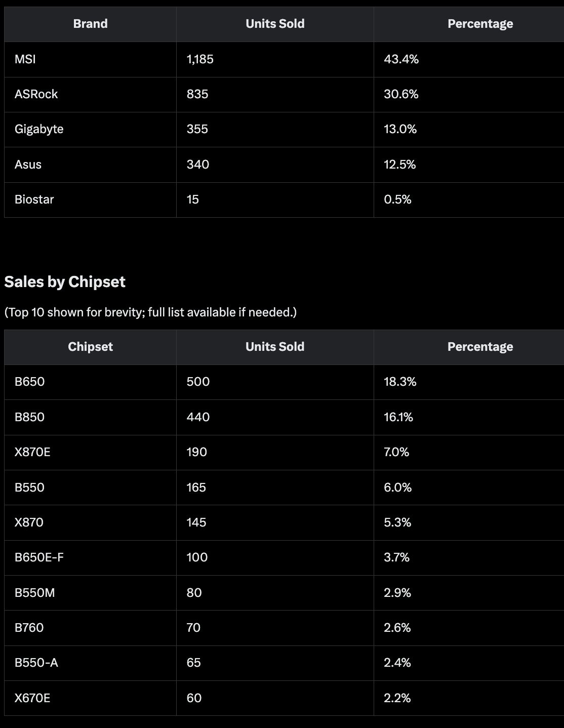Click the B760 chipset row label

(x=29, y=628)
